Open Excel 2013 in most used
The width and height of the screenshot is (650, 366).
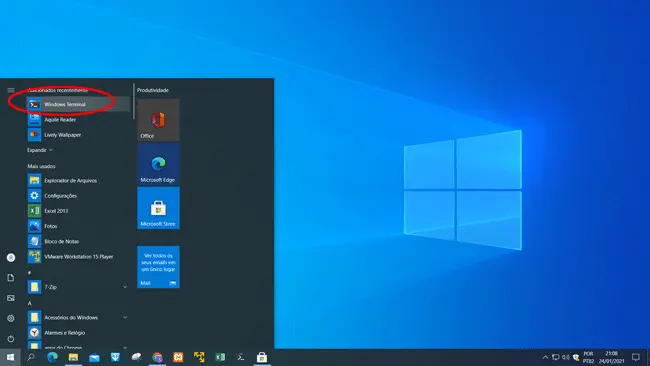tap(79, 211)
